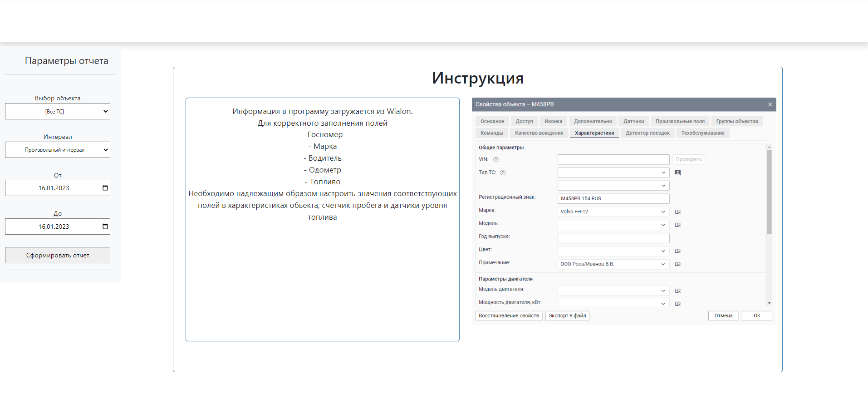The width and height of the screenshot is (868, 419).
Task: Click the edit icon beside the Марка field
Action: tap(677, 212)
